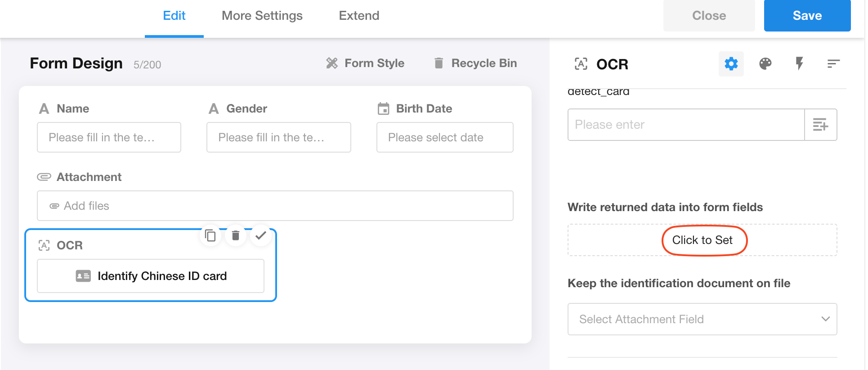This screenshot has width=868, height=370.
Task: Open the OCR events lightning icon
Action: [799, 64]
